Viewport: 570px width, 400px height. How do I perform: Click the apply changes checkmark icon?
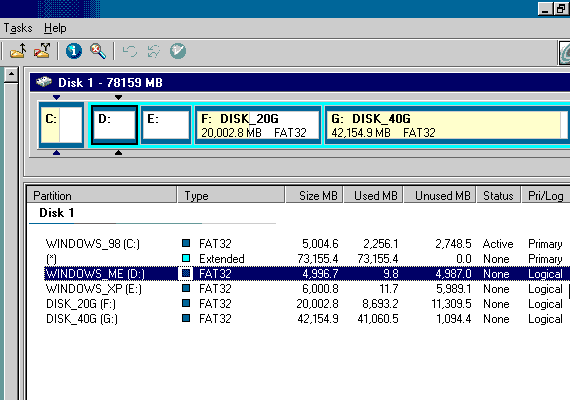178,51
